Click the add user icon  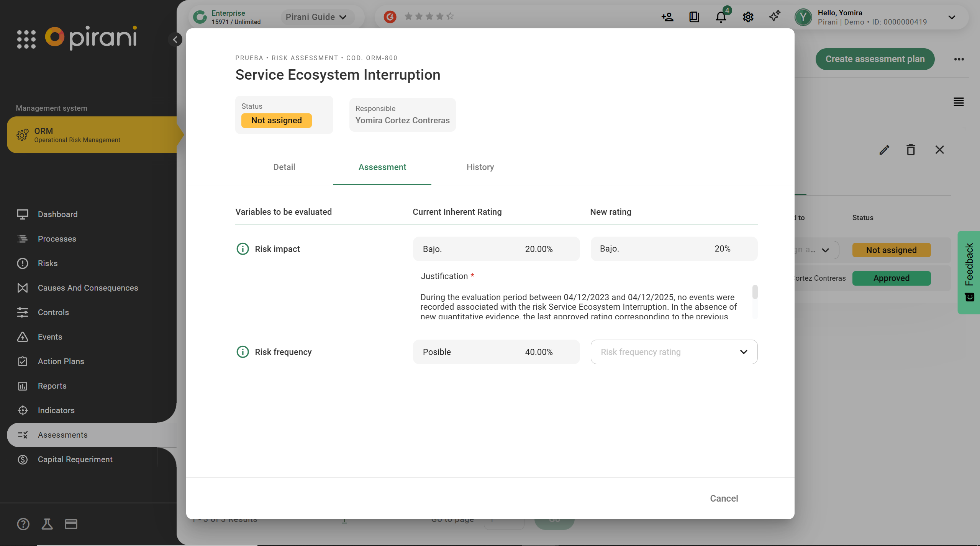(667, 17)
